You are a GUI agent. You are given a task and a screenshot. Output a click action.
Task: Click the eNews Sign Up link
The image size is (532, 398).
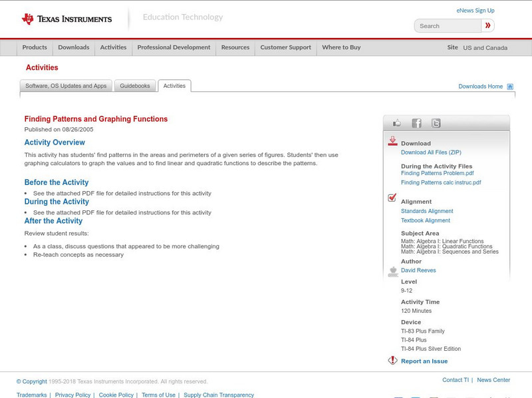pos(475,11)
